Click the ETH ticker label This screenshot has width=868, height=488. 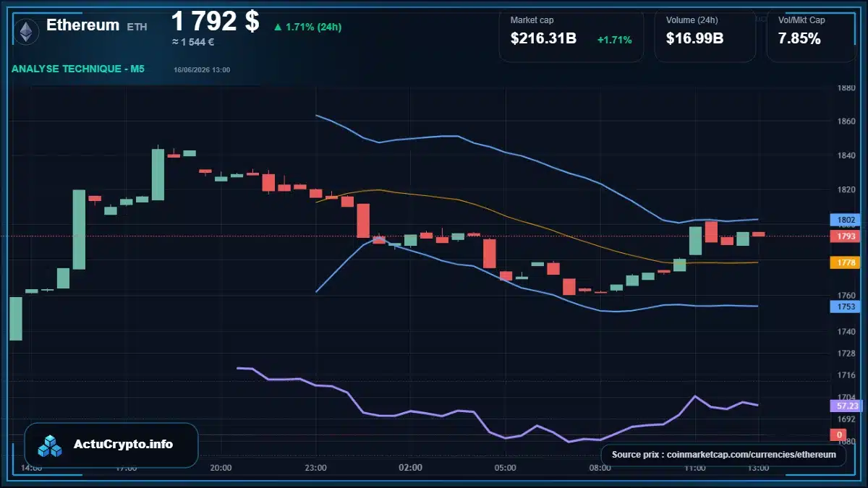click(137, 27)
